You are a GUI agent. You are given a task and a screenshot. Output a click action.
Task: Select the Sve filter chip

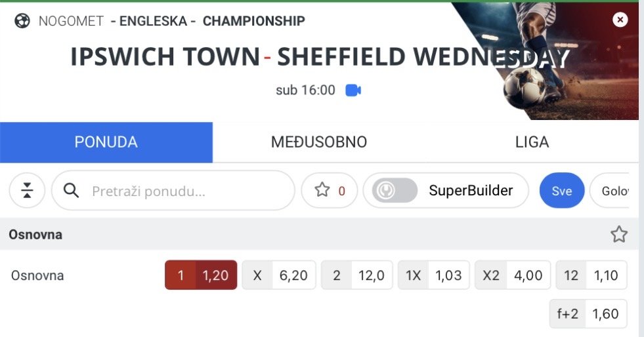tap(562, 191)
